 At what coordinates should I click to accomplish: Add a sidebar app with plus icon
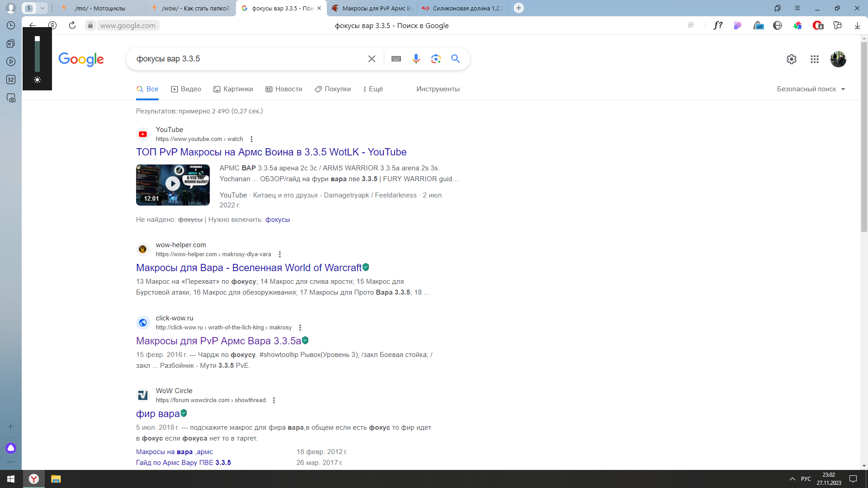pyautogui.click(x=11, y=427)
